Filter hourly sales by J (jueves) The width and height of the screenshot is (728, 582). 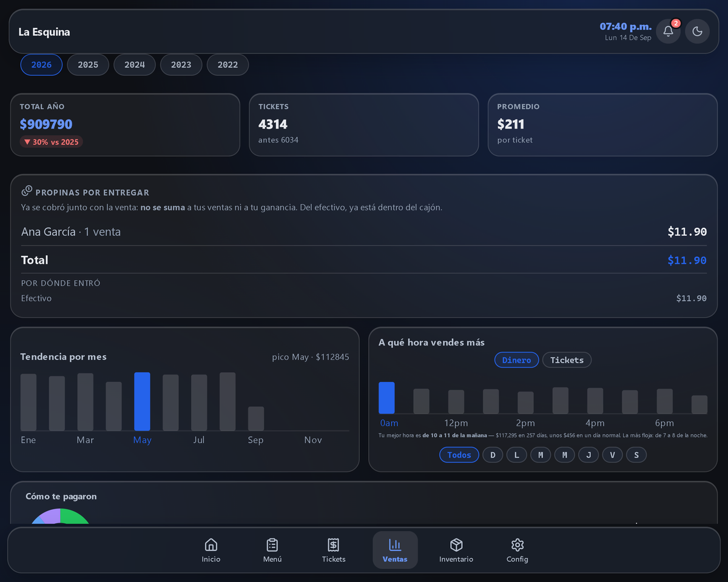pos(588,455)
